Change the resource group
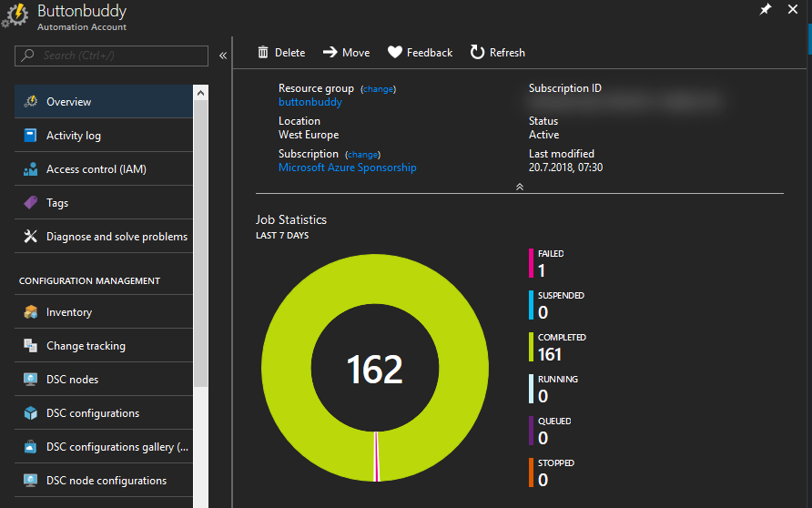The image size is (812, 508). [x=379, y=89]
